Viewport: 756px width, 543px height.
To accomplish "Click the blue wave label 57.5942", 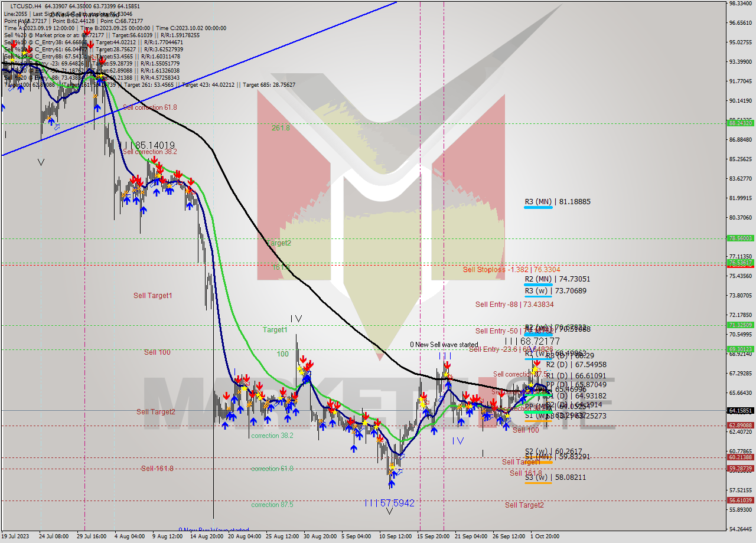I will click(397, 503).
